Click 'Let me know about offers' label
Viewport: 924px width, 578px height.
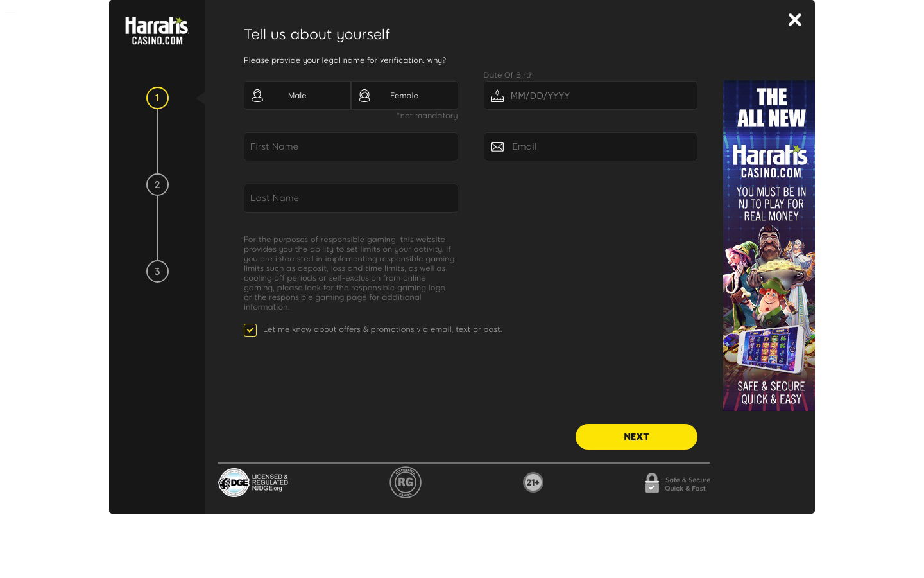pyautogui.click(x=382, y=329)
